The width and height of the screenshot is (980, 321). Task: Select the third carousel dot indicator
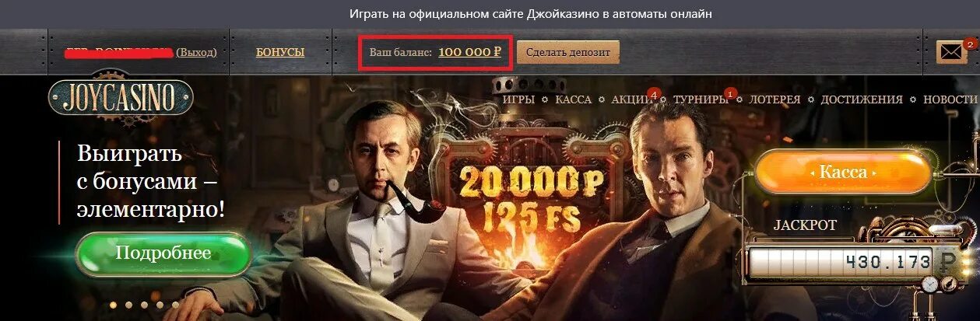click(145, 305)
